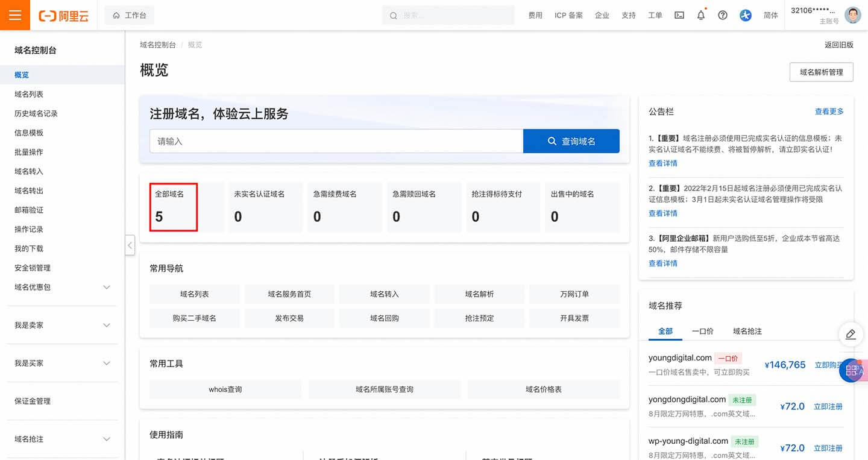
Task: Open the 企业 menu
Action: point(602,16)
